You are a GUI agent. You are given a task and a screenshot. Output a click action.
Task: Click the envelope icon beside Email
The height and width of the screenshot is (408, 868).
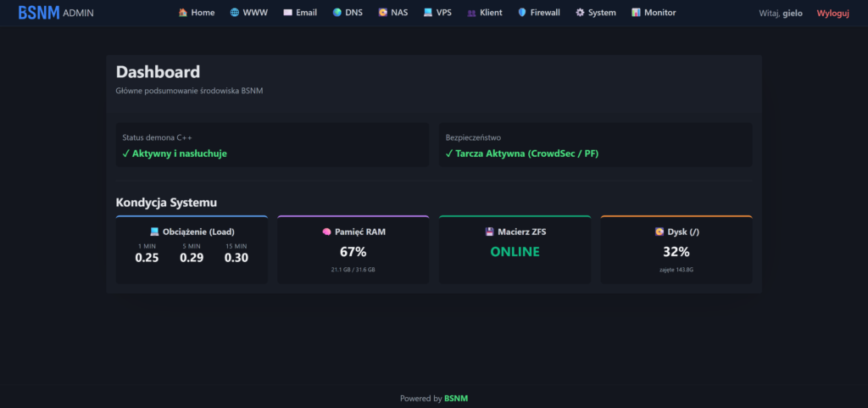point(287,13)
